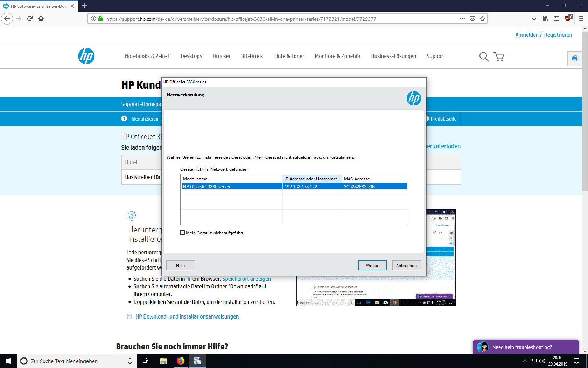This screenshot has width=588, height=368.
Task: Save page to Pocket icon
Action: click(472, 19)
